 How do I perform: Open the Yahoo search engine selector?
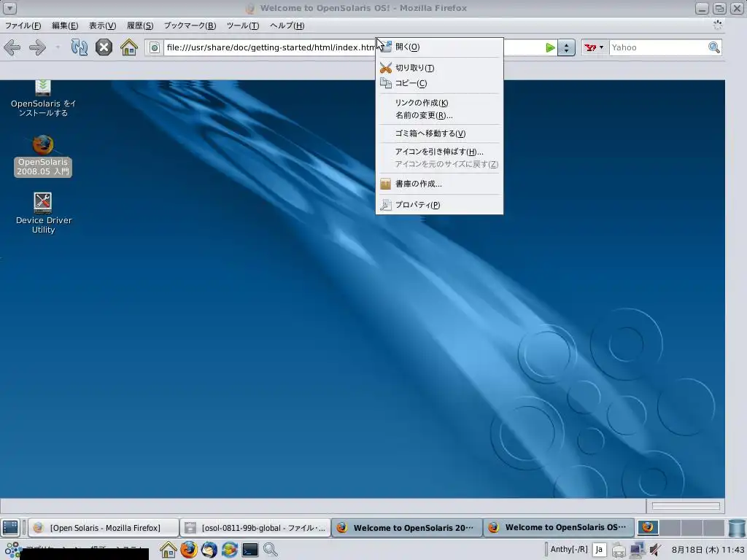click(x=594, y=47)
